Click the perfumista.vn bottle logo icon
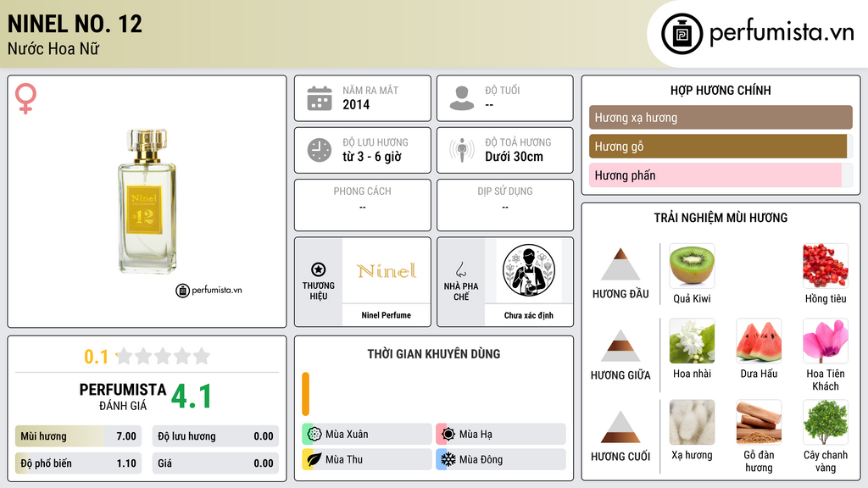Image resolution: width=868 pixels, height=488 pixels. pyautogui.click(x=682, y=34)
